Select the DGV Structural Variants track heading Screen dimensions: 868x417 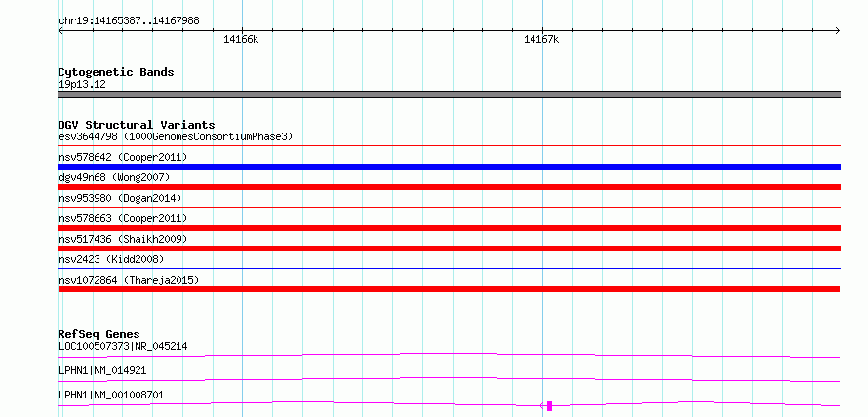(137, 125)
